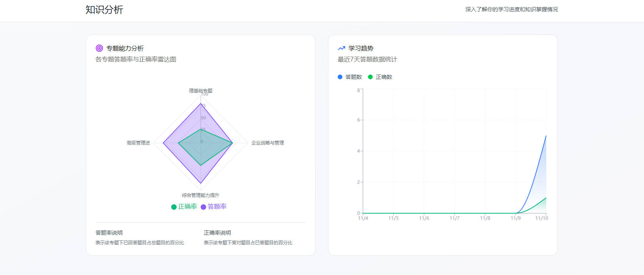Select the 企业战略与管理 radar axis label

click(x=267, y=143)
